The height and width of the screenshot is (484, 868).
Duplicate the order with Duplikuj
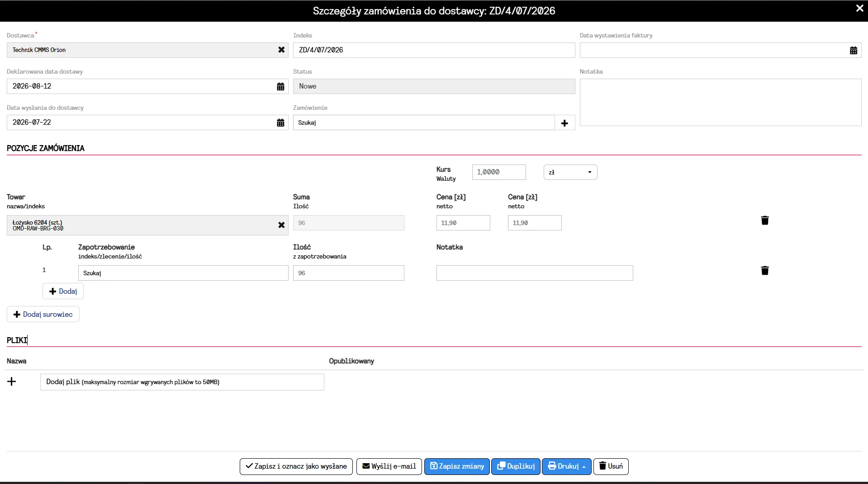coord(516,466)
